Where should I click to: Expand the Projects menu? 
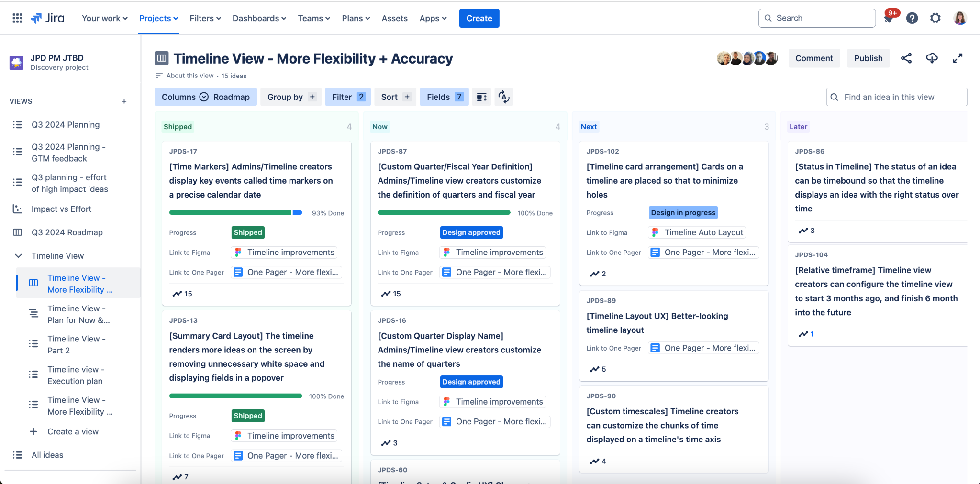(158, 18)
